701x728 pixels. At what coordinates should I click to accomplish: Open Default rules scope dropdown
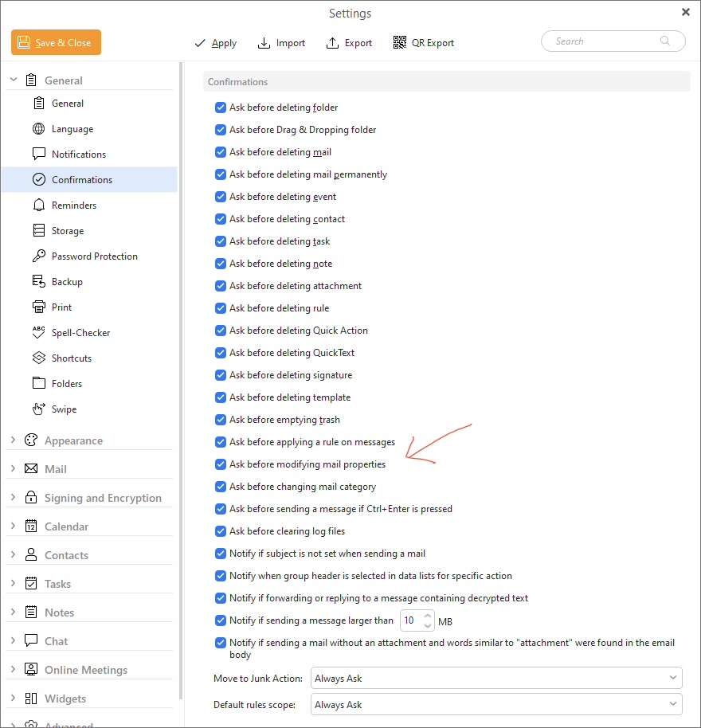tap(495, 705)
